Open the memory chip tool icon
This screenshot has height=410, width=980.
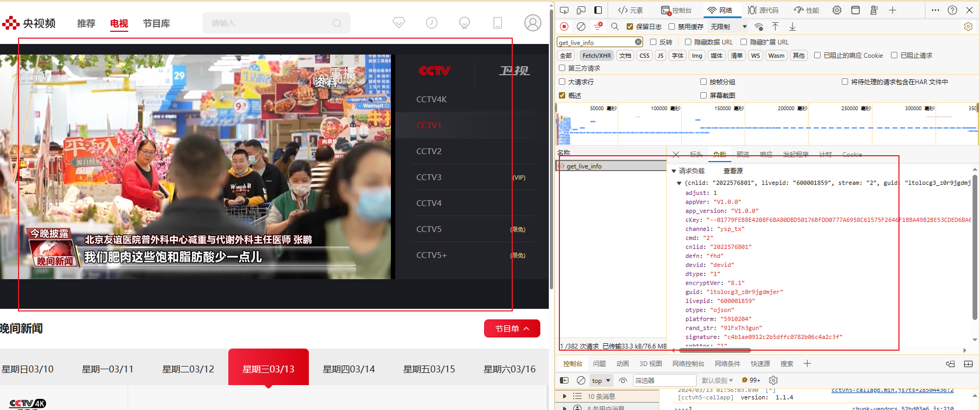coord(837,10)
